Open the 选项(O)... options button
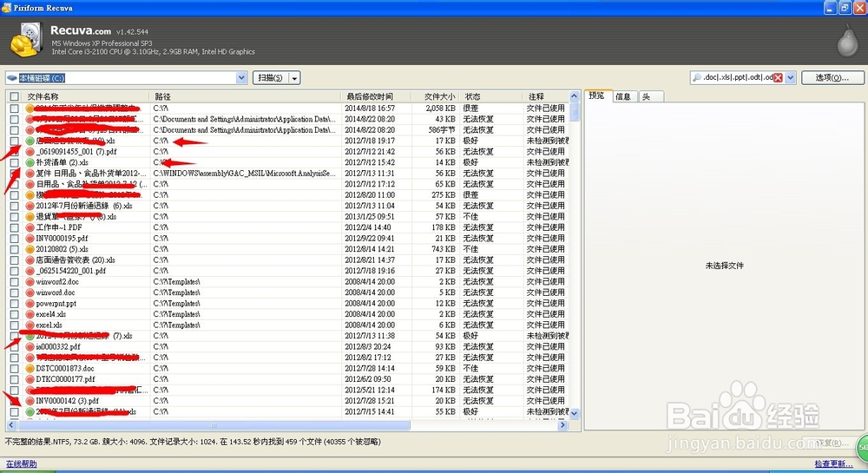Viewport: 868px width, 473px height. 832,78
